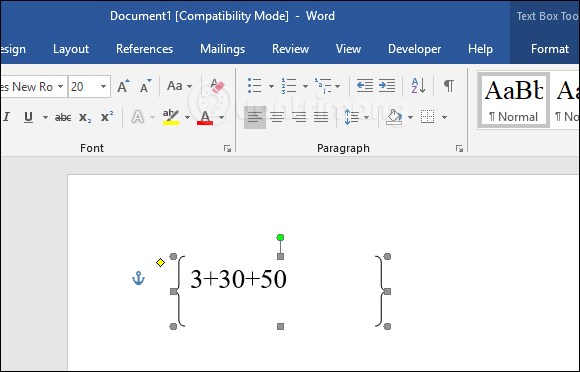Click the Increase Indent icon

pos(387,86)
